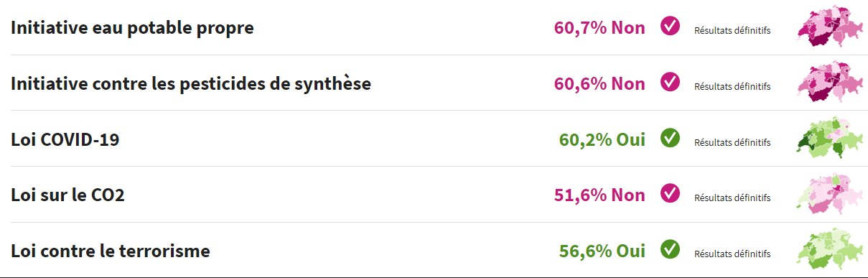Click checkmark icon for pesticides de synthèse
Viewport: 868px width, 278px height.
click(x=670, y=83)
